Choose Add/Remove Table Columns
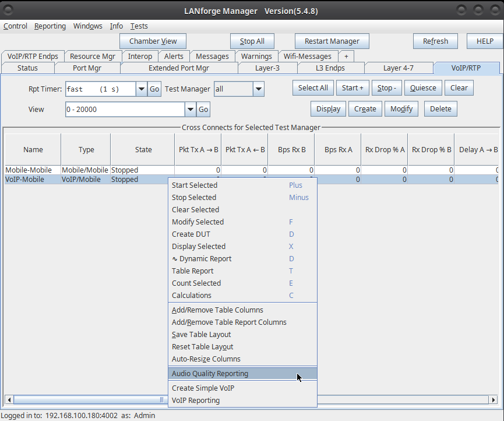Image resolution: width=504 pixels, height=421 pixels. click(x=243, y=310)
